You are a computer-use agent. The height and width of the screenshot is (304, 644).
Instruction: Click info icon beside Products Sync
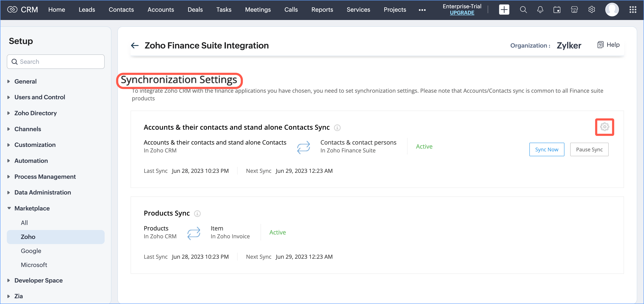[197, 214]
